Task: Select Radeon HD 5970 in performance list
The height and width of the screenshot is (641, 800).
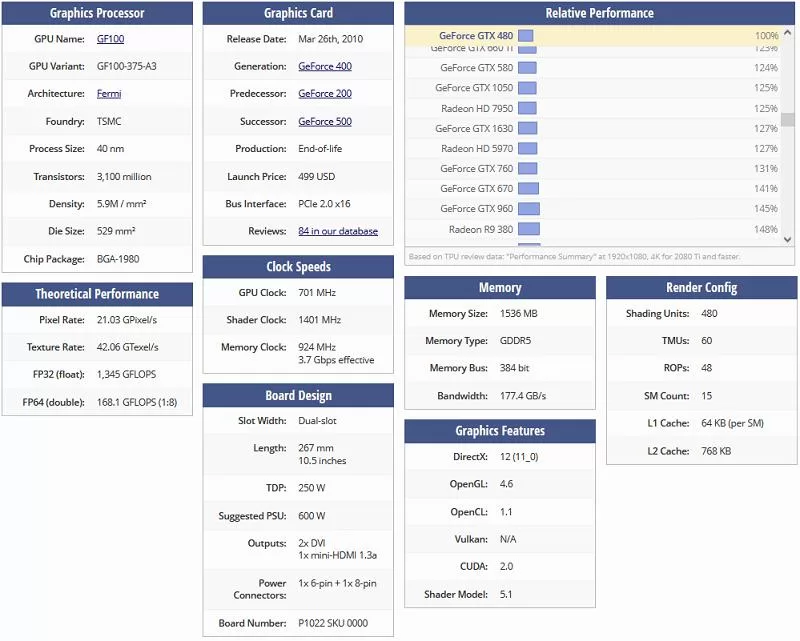Action: tap(476, 148)
